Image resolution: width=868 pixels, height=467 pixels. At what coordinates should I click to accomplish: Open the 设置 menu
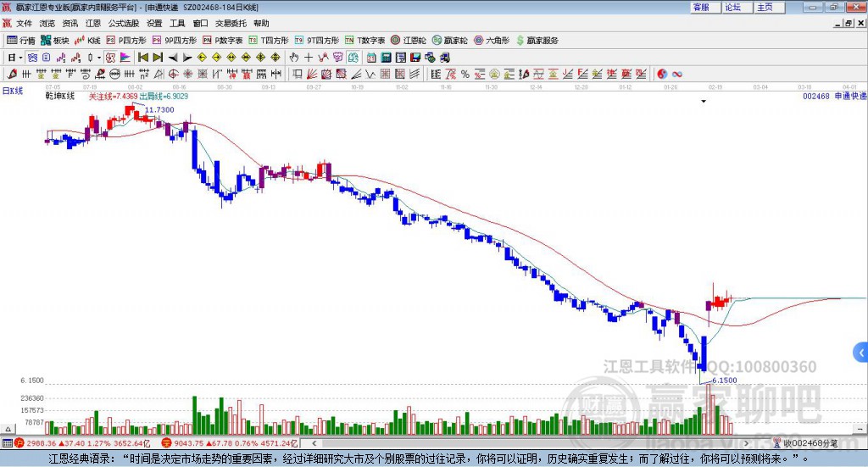click(x=154, y=23)
